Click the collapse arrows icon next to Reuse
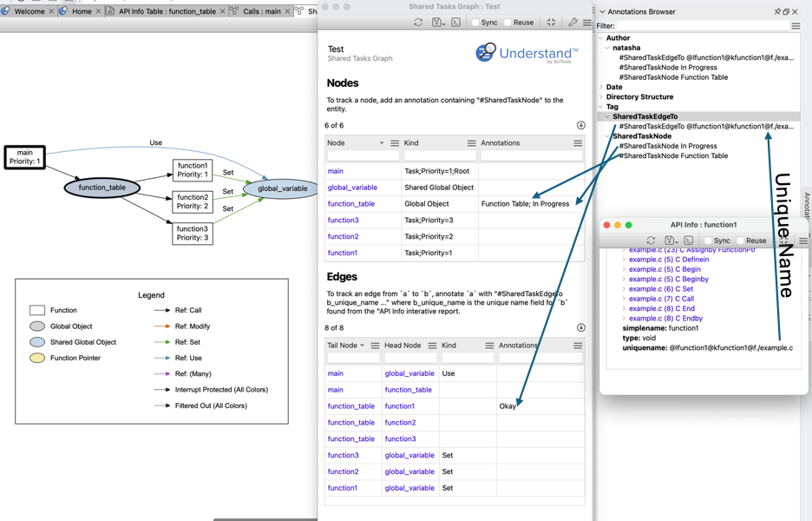Viewport: 812px width, 521px height. tap(551, 23)
